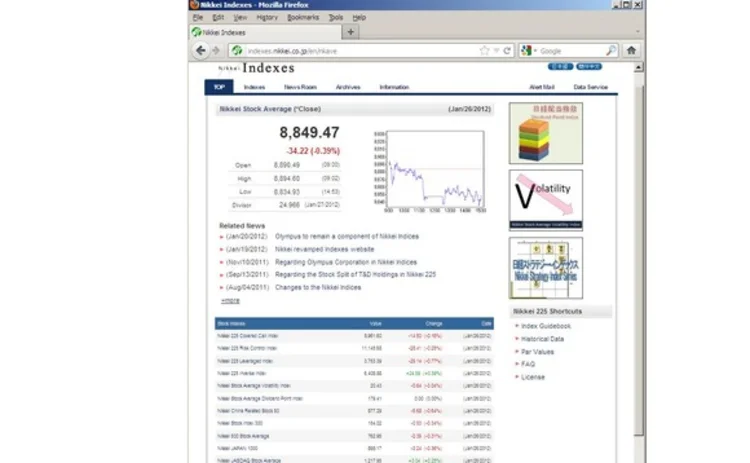Viewport: 750px width, 463px height.
Task: Open the Help menu
Action: pyautogui.click(x=359, y=17)
